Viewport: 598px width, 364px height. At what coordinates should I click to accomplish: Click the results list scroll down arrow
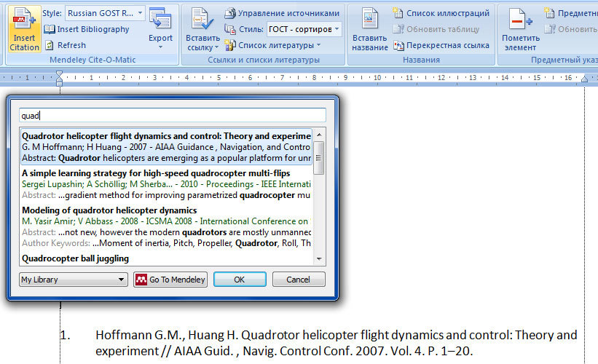[x=319, y=258]
